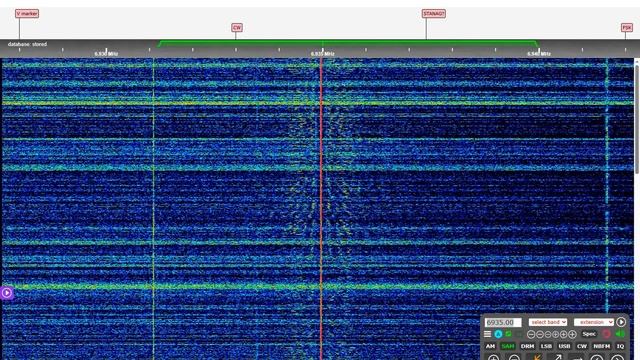The width and height of the screenshot is (640, 360).
Task: Select SAM demodulation mode
Action: pos(508,346)
